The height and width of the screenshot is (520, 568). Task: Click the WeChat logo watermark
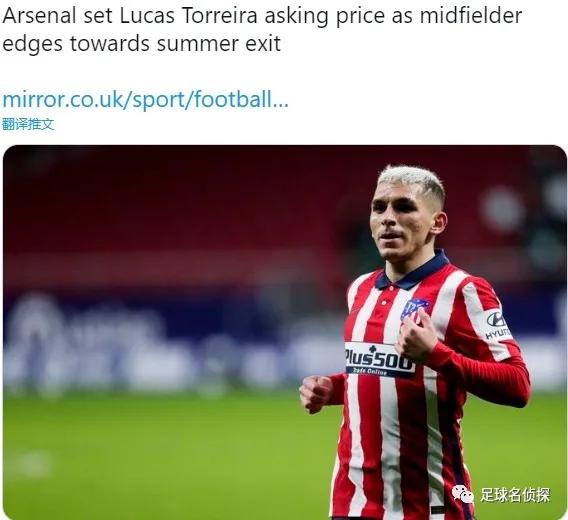point(463,495)
